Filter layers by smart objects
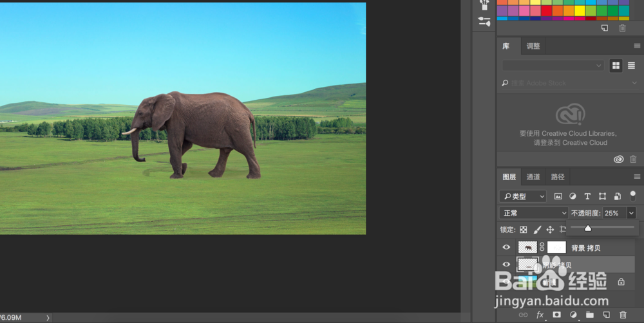644x323 pixels. pyautogui.click(x=617, y=196)
